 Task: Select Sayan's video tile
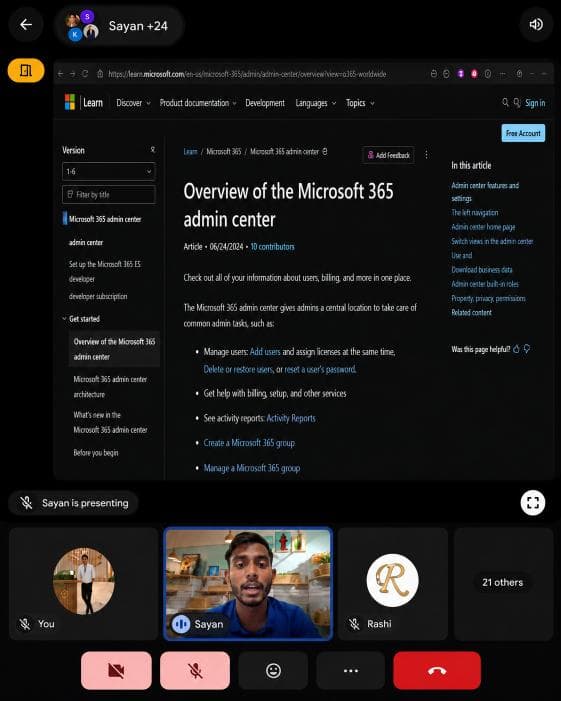[x=248, y=583]
